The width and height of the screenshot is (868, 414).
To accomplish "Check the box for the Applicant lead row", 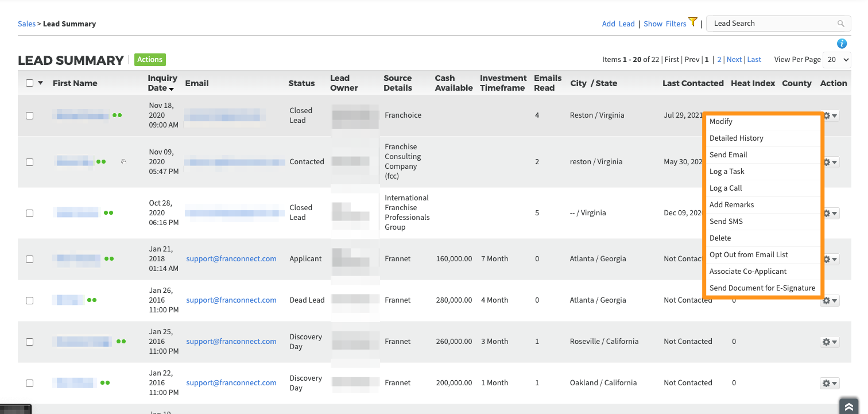I will tap(30, 259).
